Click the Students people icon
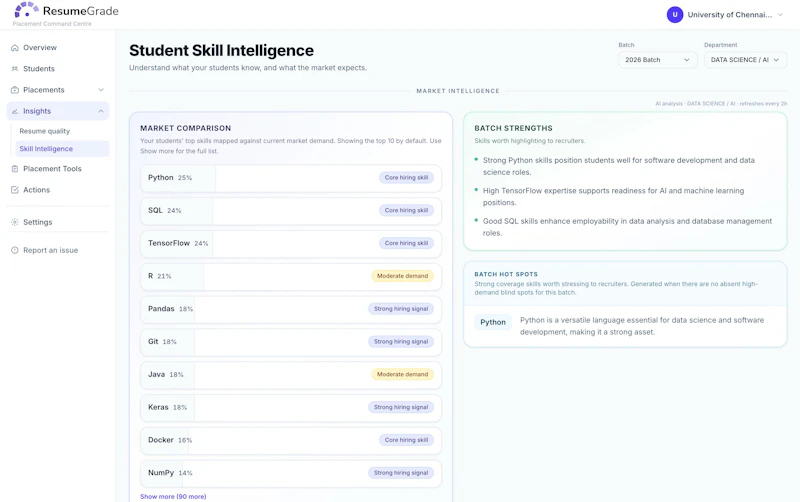Viewport: 800px width, 502px height. (x=15, y=68)
